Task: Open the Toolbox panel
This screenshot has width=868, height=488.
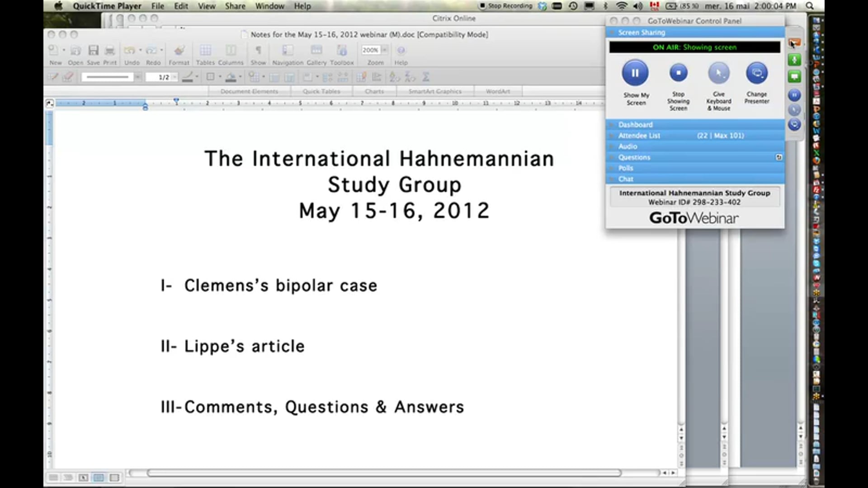Action: click(342, 51)
